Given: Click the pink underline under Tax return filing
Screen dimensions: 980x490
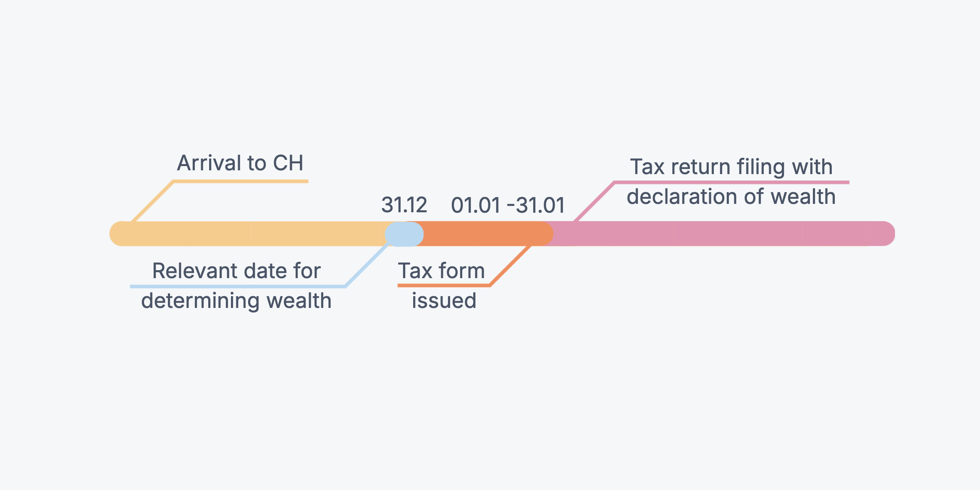Looking at the screenshot, I should [x=731, y=182].
